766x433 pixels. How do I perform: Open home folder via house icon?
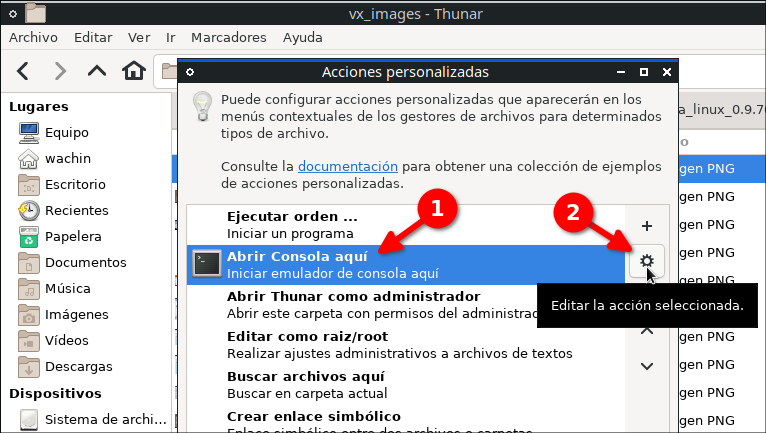(x=134, y=71)
